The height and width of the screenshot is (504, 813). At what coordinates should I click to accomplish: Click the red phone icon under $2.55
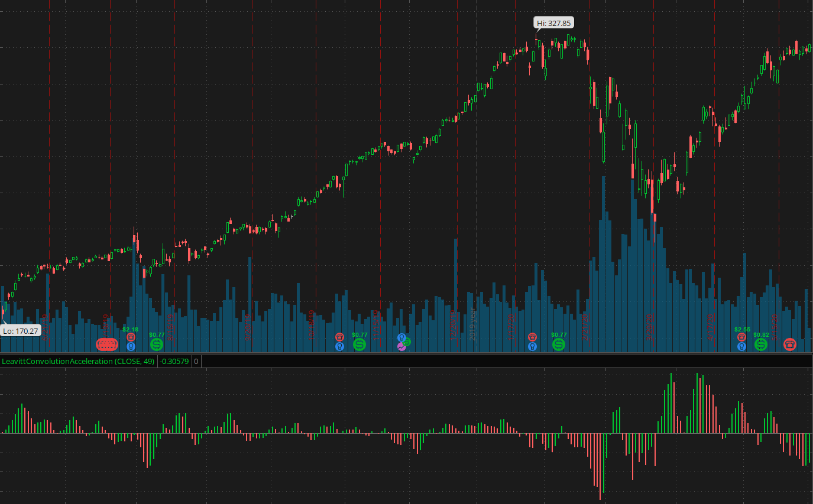[741, 337]
